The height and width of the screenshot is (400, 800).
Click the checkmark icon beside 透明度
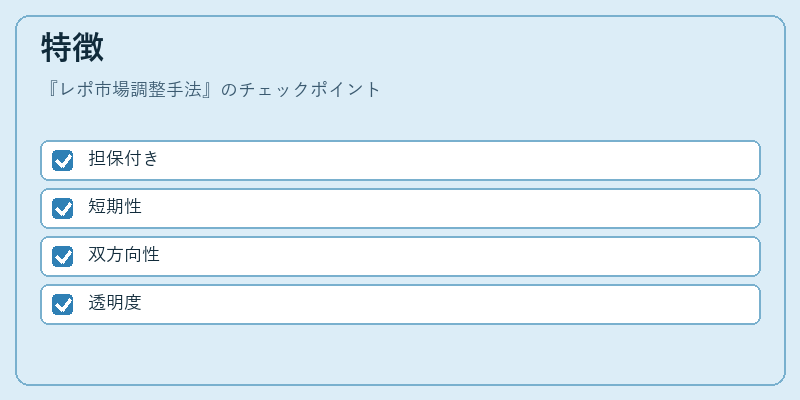pyautogui.click(x=63, y=305)
